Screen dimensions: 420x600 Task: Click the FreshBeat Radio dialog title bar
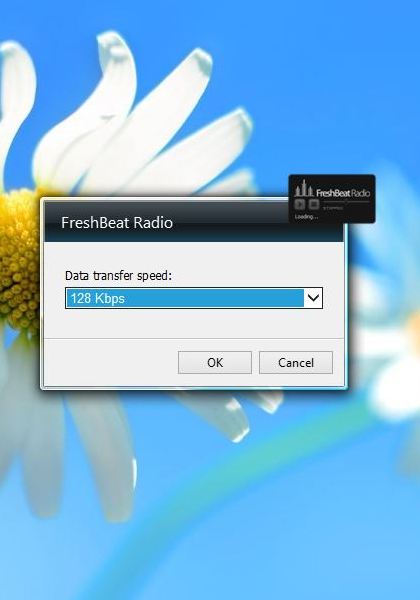click(166, 222)
